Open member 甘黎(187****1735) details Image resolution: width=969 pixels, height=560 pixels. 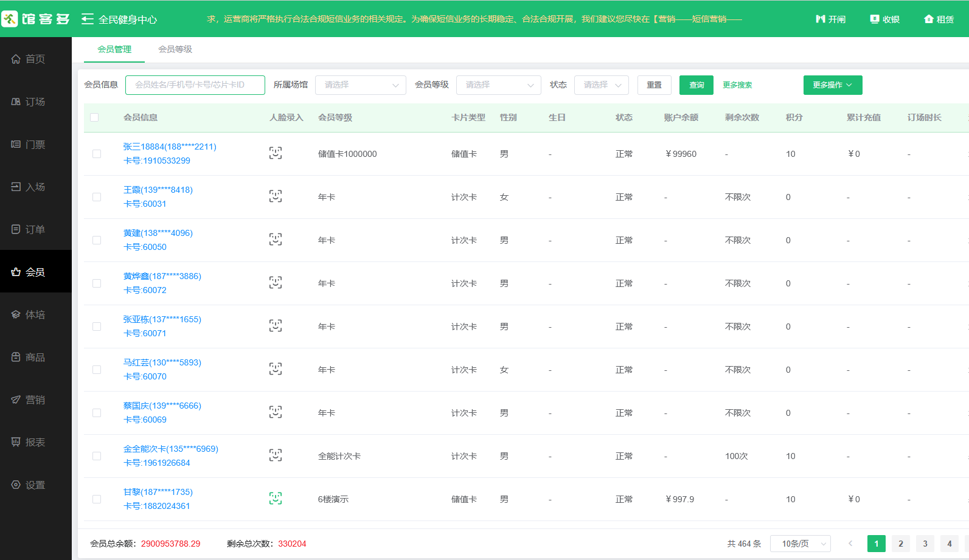(x=158, y=492)
